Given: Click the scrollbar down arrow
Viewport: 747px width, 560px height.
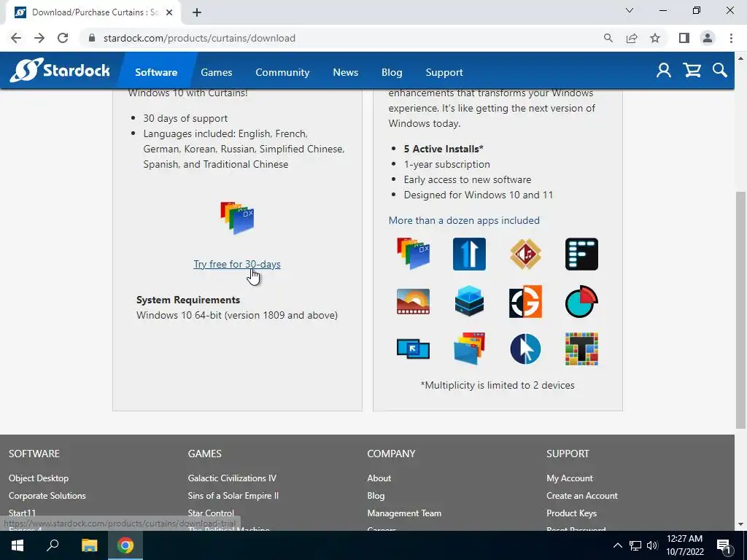Looking at the screenshot, I should click(740, 524).
